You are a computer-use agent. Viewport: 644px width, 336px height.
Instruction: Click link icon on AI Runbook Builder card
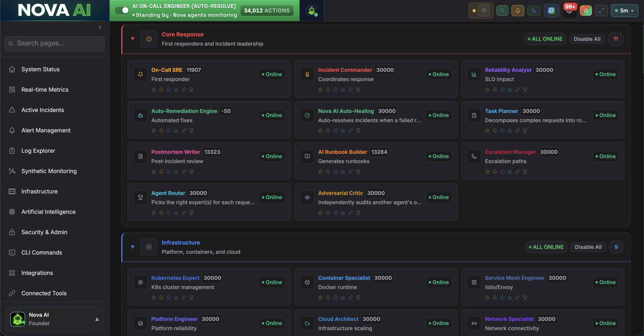[350, 172]
